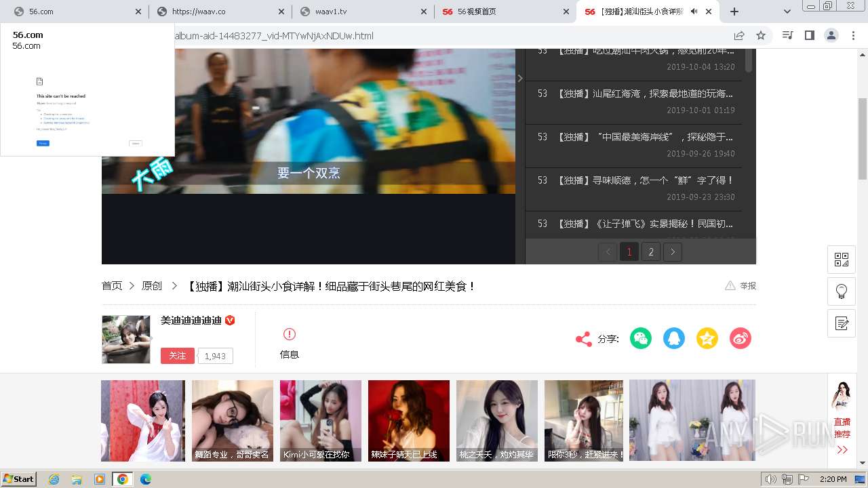Click the video player frame
868x488 pixels.
pyautogui.click(x=309, y=156)
